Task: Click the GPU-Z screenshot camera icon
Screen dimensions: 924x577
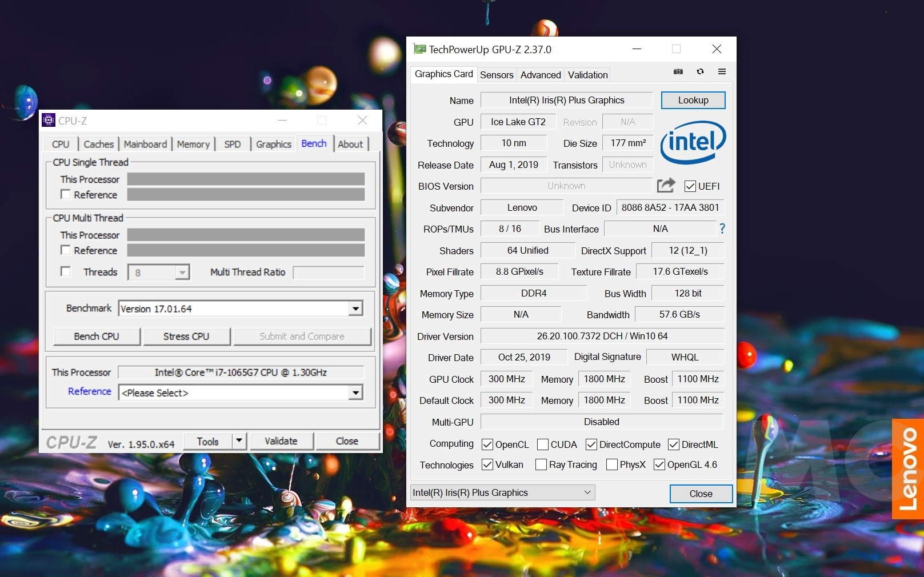Action: [x=678, y=71]
